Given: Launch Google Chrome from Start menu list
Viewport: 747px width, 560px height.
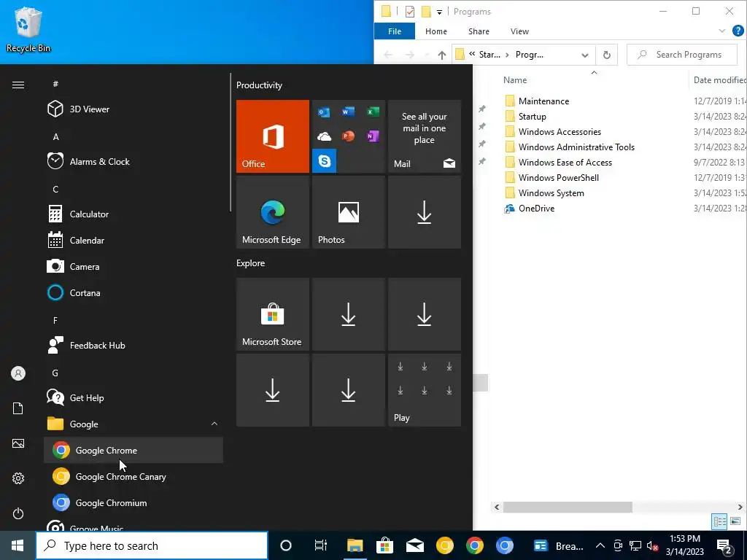Looking at the screenshot, I should tap(133, 450).
